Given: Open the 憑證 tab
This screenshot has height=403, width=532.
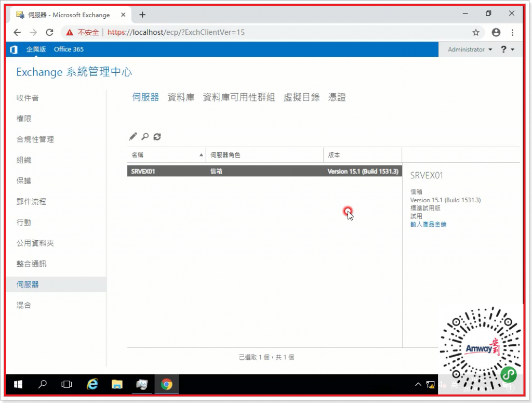Looking at the screenshot, I should coord(337,97).
